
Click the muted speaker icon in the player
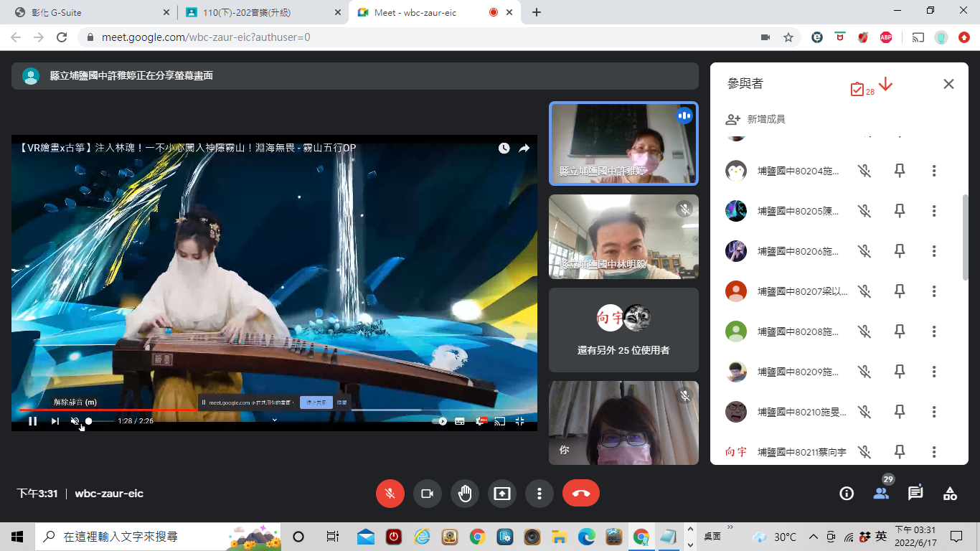75,421
